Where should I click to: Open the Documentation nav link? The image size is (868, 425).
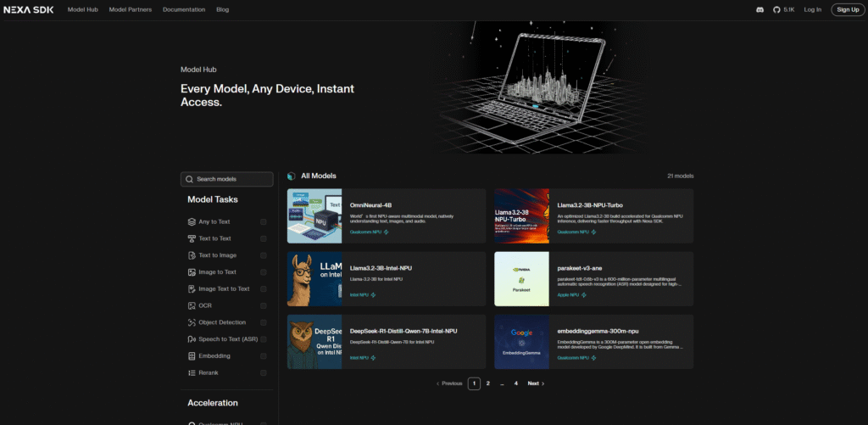pyautogui.click(x=184, y=9)
